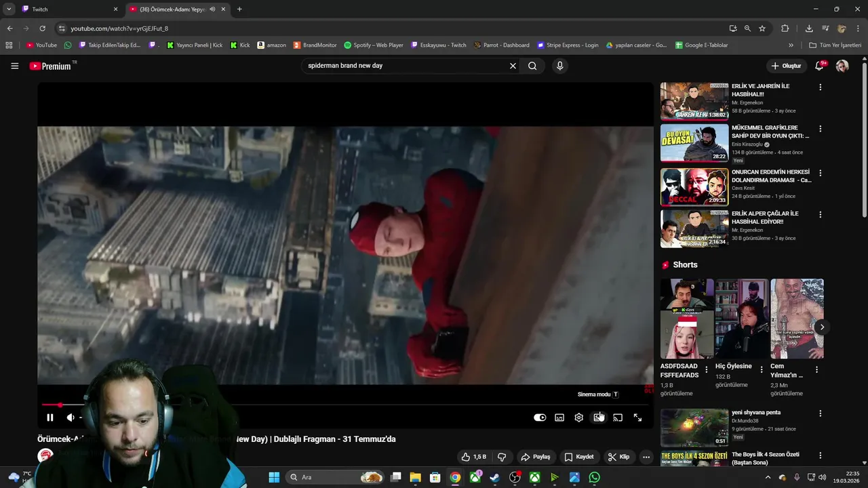Show next Shorts with the right arrow

coord(822,327)
